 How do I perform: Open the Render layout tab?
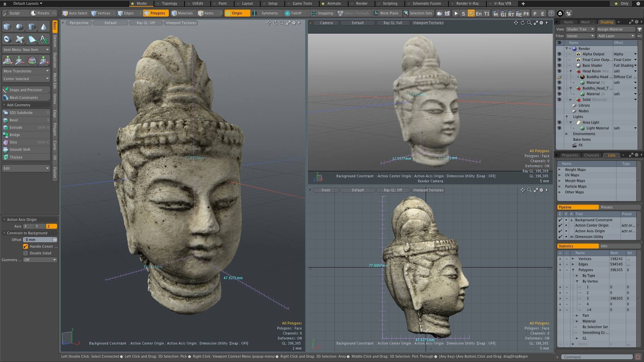tap(362, 3)
